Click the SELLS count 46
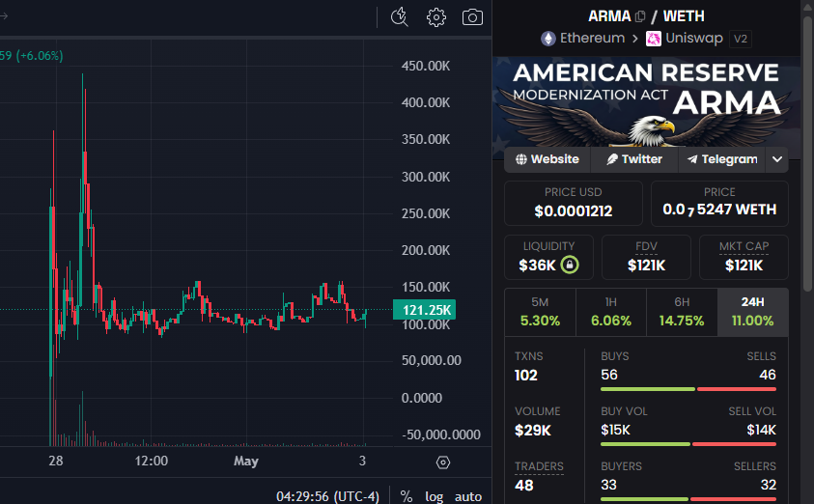Screen dimensions: 814x504 768,375
